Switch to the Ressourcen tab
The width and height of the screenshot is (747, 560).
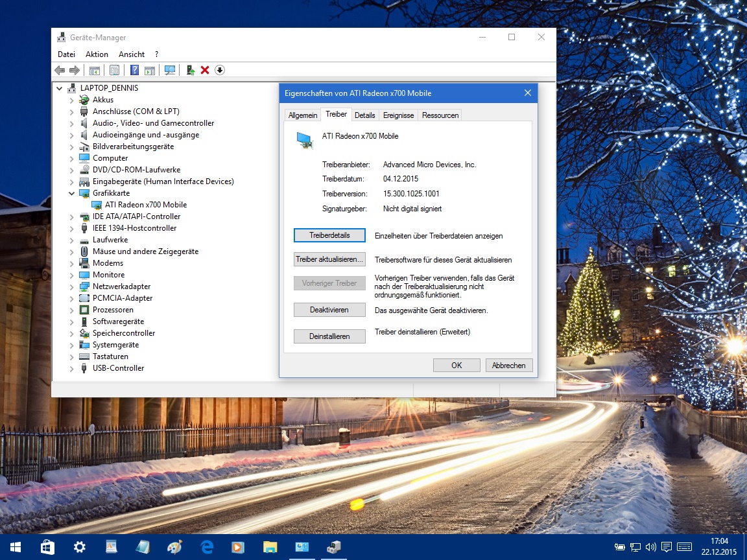click(x=440, y=115)
